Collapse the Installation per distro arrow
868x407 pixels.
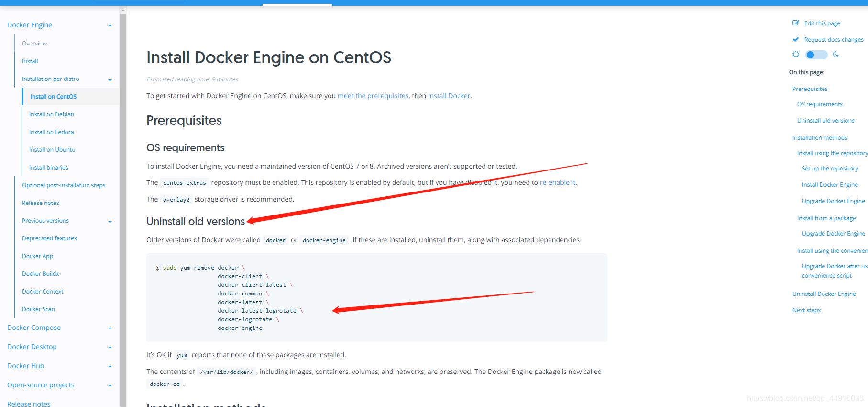[110, 80]
